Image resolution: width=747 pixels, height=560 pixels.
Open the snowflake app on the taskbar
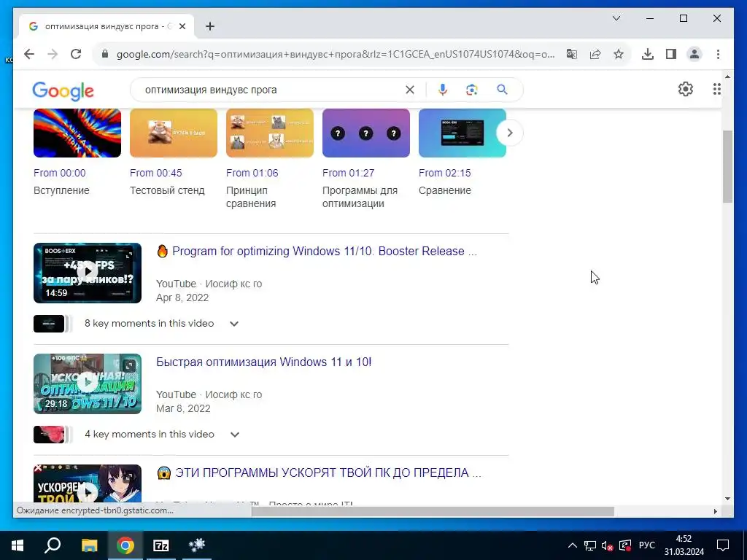(197, 545)
